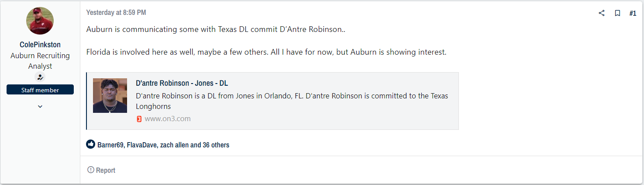Click ColePinkston's avatar picture
The image size is (644, 185).
coord(40,21)
